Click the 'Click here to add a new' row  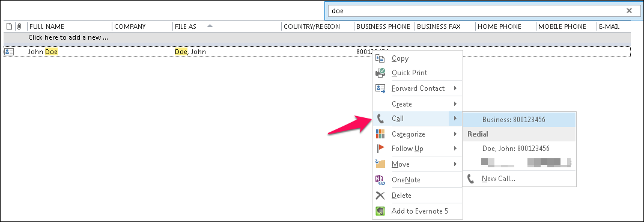(x=317, y=37)
